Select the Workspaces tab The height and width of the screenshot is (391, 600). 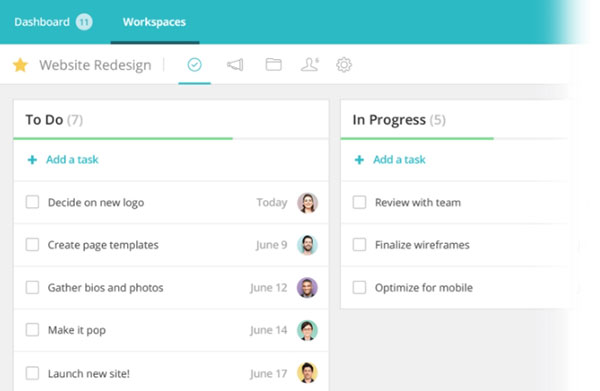pos(154,22)
